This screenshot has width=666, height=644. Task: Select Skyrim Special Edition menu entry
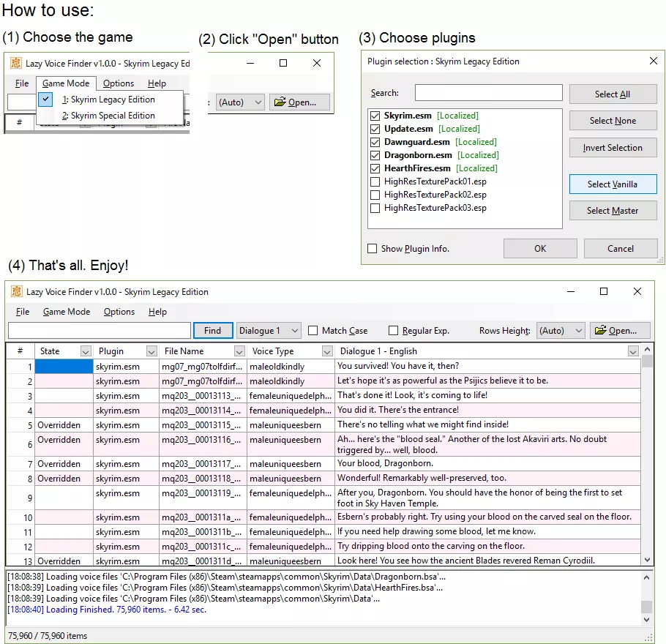coord(110,116)
